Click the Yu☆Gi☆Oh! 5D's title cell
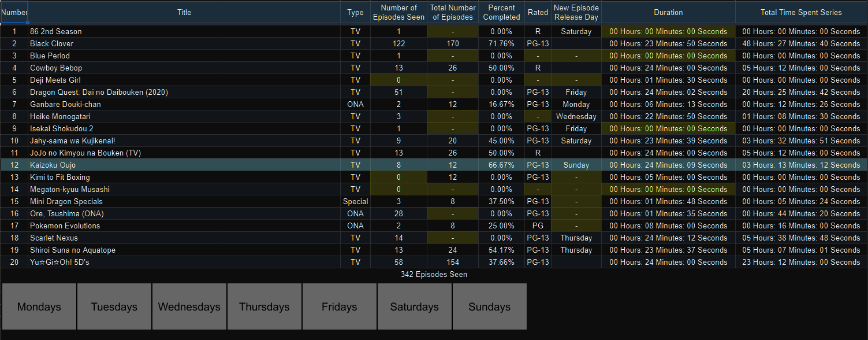This screenshot has height=340, width=868. click(x=184, y=262)
